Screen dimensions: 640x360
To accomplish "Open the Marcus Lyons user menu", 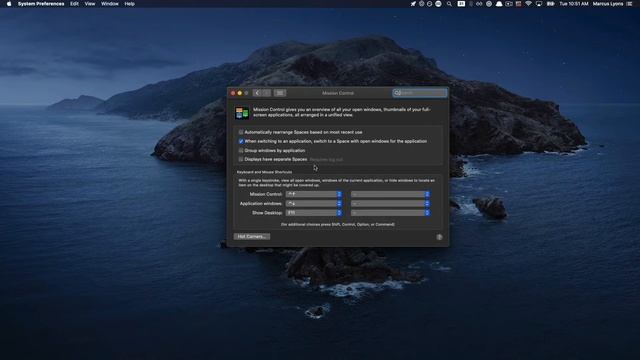I will [x=608, y=4].
